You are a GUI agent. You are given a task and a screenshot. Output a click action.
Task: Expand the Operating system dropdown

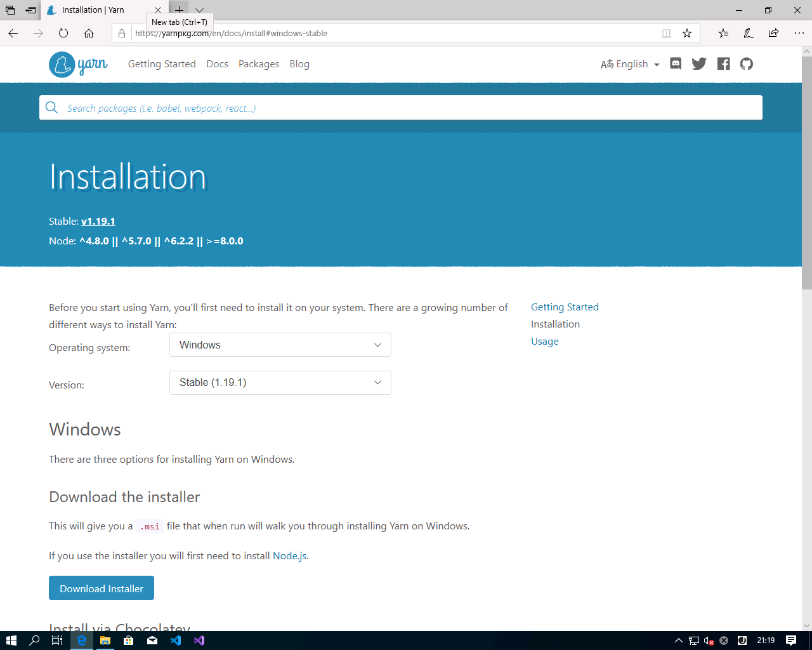280,345
